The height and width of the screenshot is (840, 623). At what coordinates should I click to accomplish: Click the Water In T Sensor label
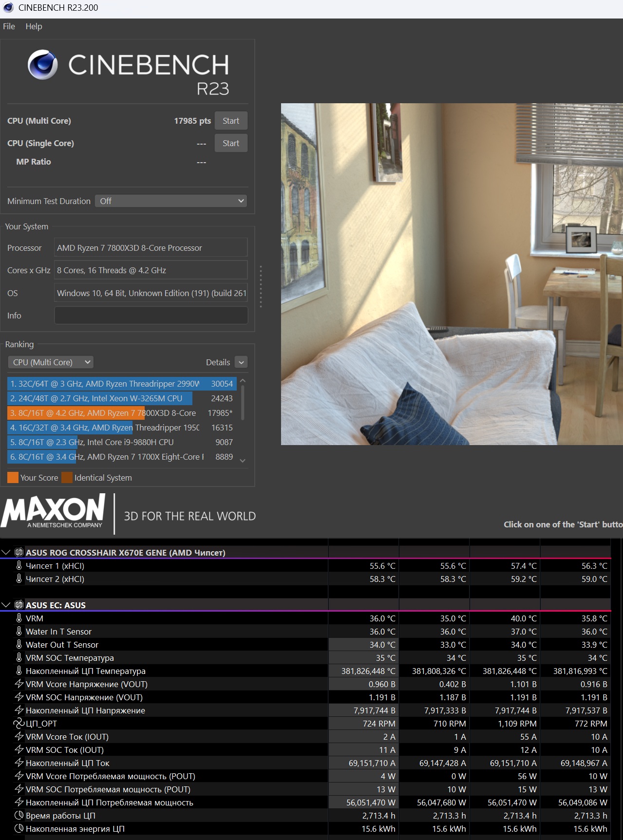point(58,632)
